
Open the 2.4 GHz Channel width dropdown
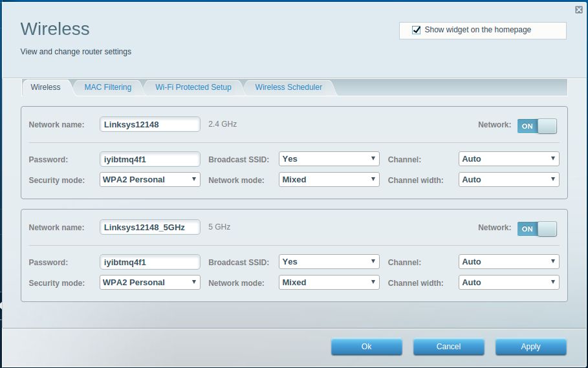tap(508, 180)
